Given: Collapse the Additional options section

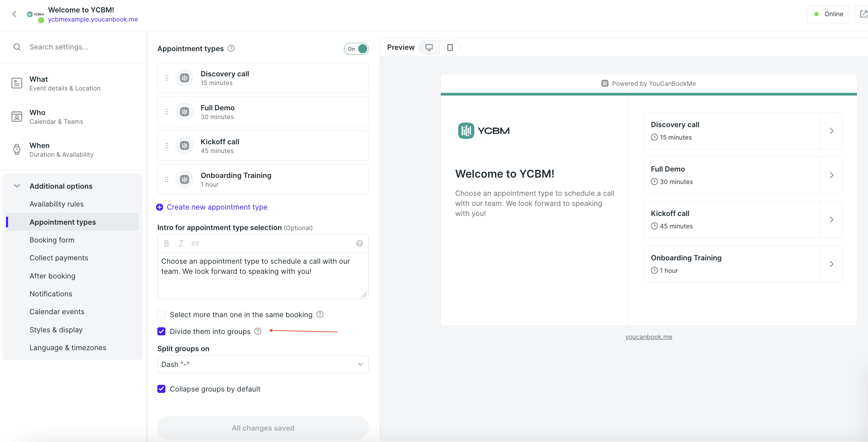Looking at the screenshot, I should point(17,186).
